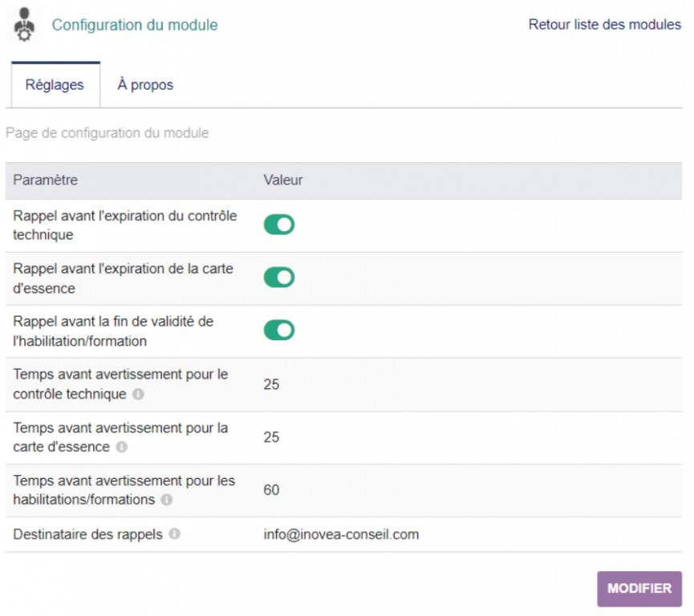This screenshot has width=694, height=616.
Task: Click the carte d'essence warning value 25
Action: pyautogui.click(x=271, y=437)
